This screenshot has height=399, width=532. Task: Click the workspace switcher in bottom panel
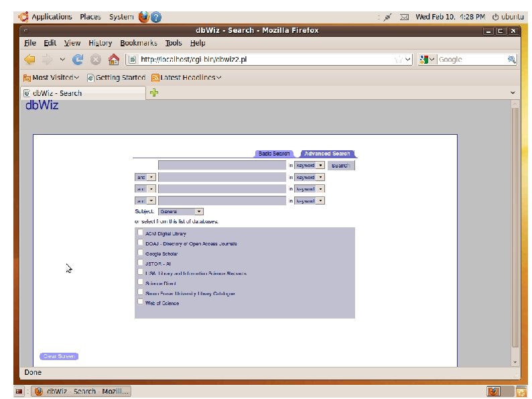(500, 392)
